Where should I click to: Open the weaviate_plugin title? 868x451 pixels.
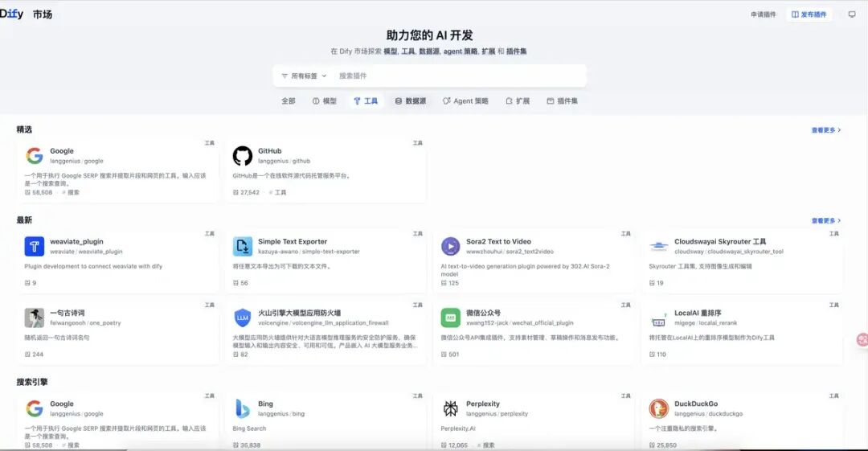pyautogui.click(x=76, y=241)
